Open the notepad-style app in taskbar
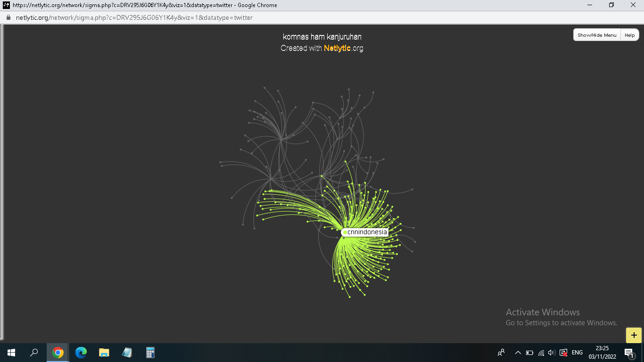 pos(127,353)
